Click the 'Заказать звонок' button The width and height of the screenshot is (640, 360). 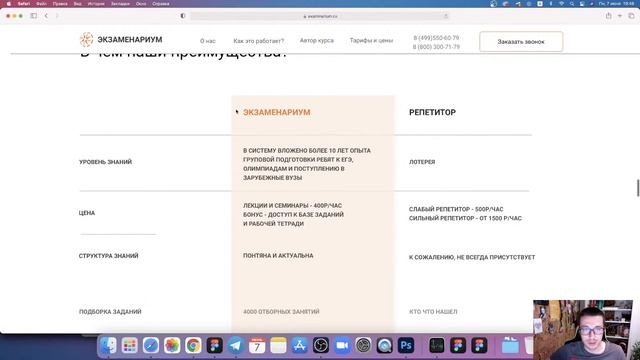[521, 42]
